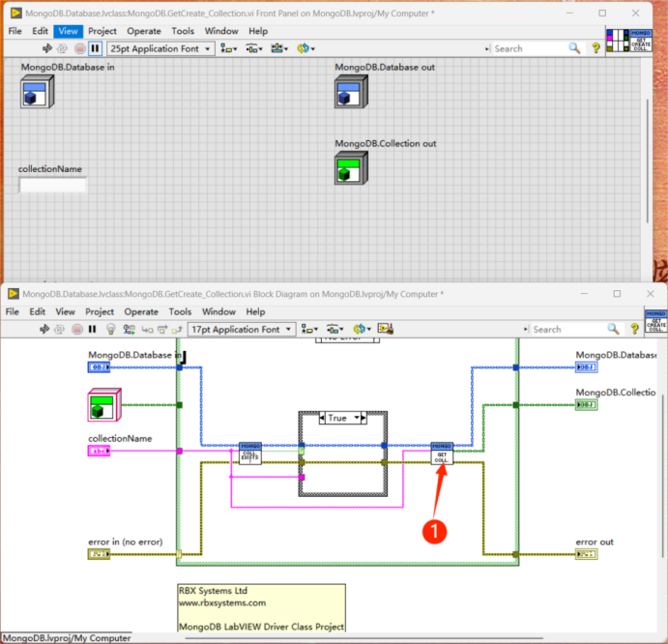
Task: Select MongoDB.Collection out indicator on panel
Action: [x=352, y=168]
